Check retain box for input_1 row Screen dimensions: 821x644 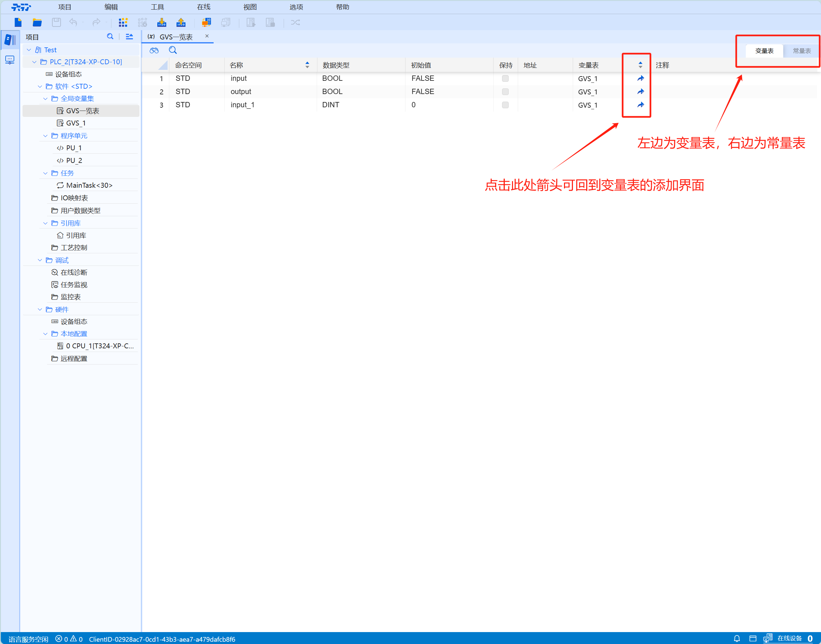[505, 105]
